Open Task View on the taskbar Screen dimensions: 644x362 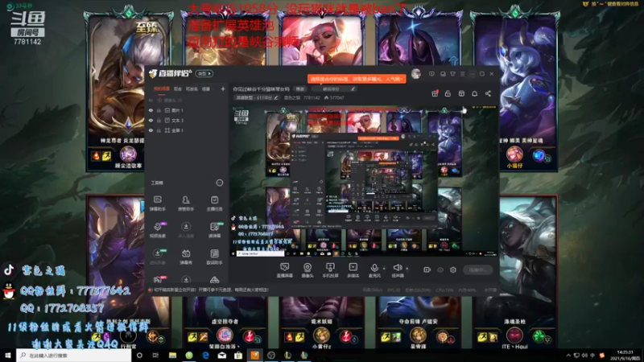155,356
